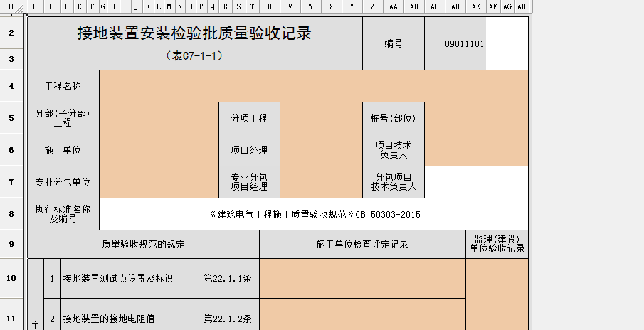Click 接地装置测试点设置及标识 cell
The image size is (644, 330).
pos(128,278)
